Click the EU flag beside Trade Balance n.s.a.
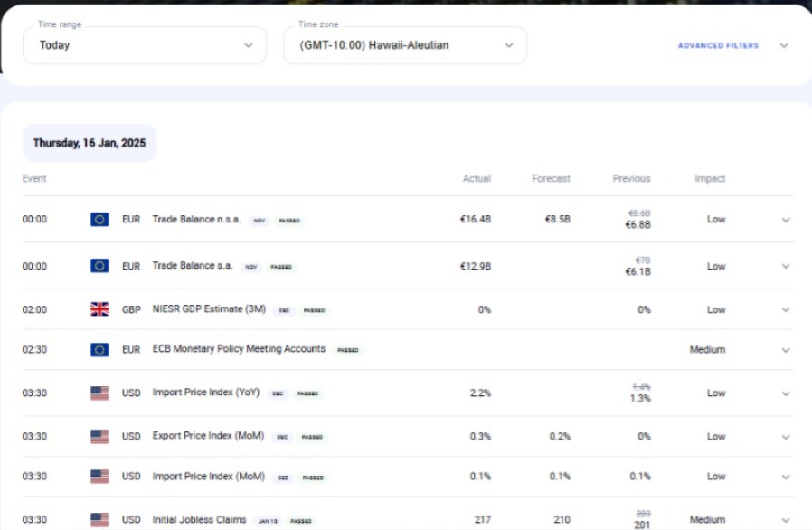This screenshot has height=530, width=812. tap(99, 220)
